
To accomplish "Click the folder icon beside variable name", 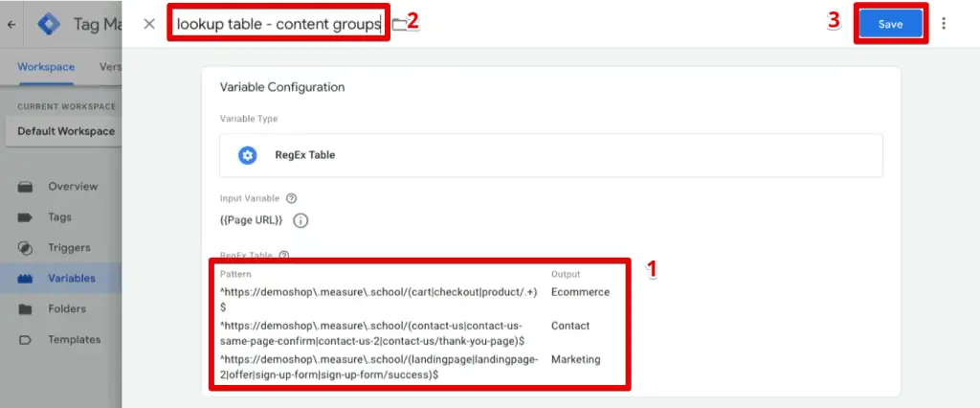I will (399, 24).
